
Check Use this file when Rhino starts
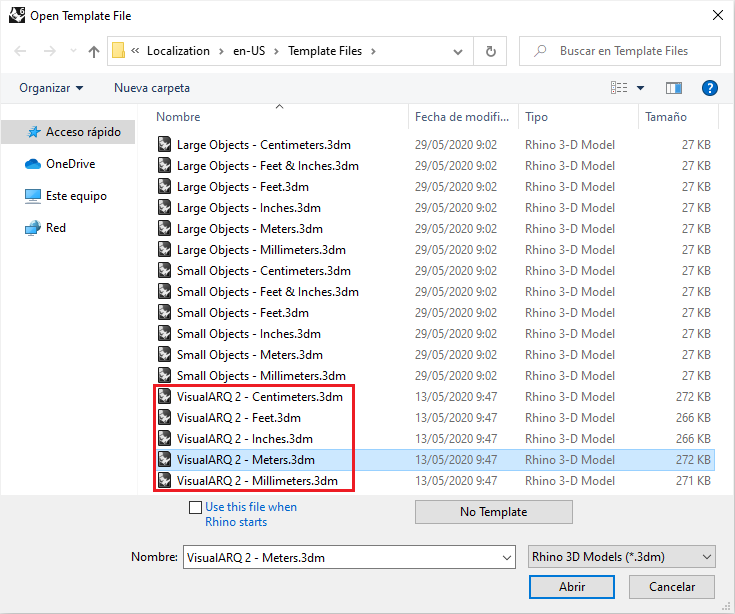195,508
